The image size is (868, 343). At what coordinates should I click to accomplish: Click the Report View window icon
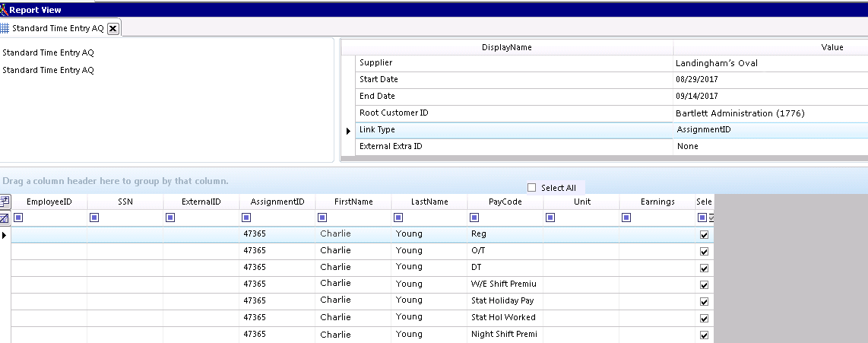pyautogui.click(x=4, y=9)
